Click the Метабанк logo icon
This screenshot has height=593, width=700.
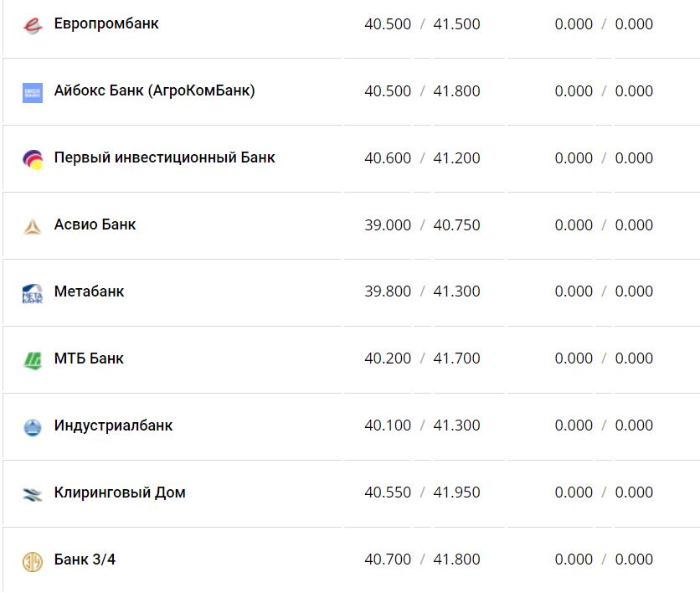33,293
